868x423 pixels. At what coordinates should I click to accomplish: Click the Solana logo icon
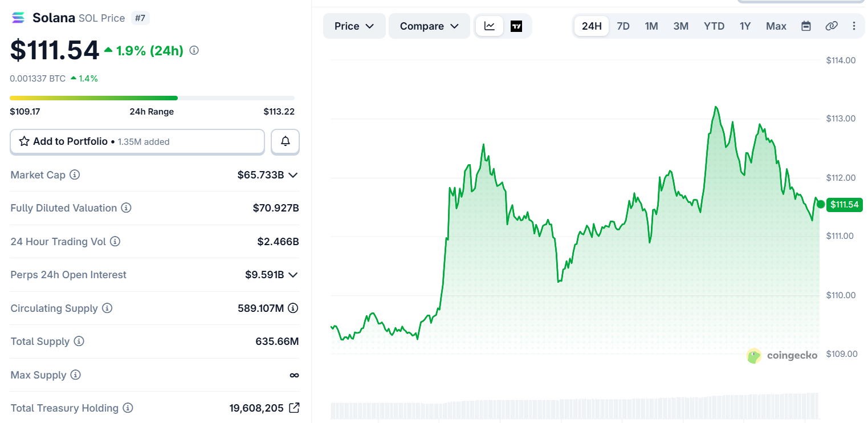click(x=19, y=18)
